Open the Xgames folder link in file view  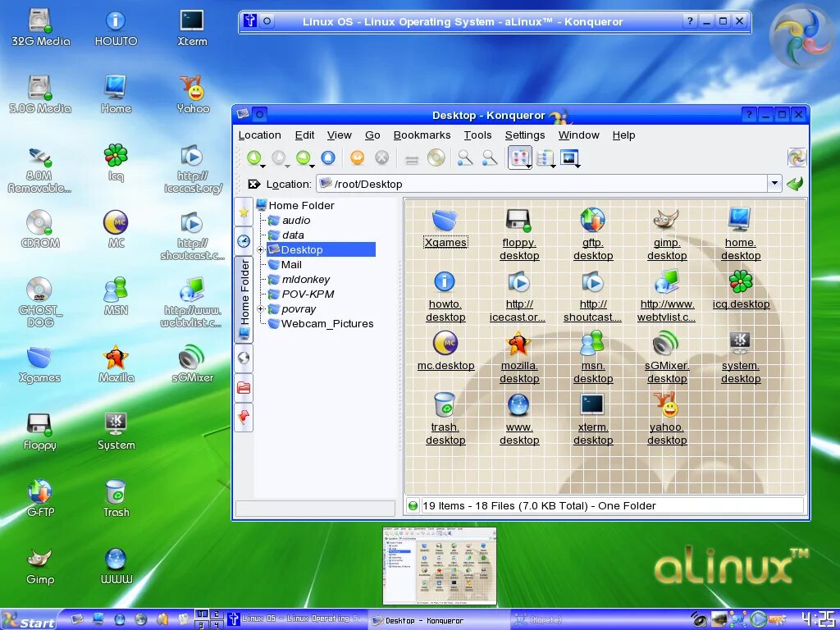tap(445, 243)
